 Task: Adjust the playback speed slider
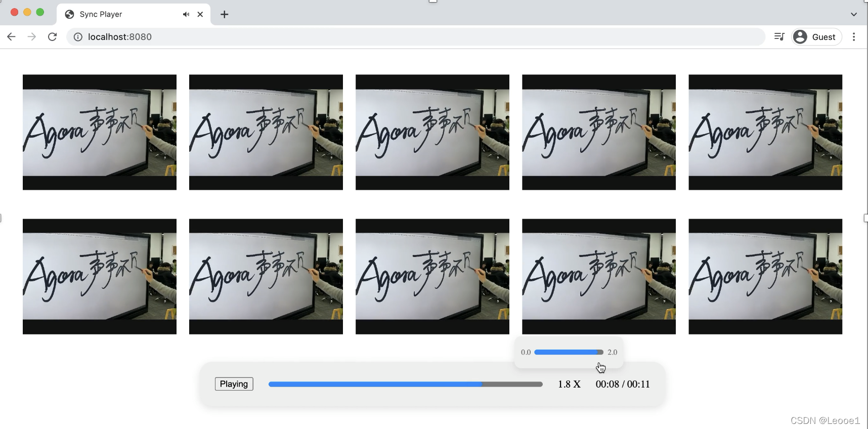coord(569,352)
